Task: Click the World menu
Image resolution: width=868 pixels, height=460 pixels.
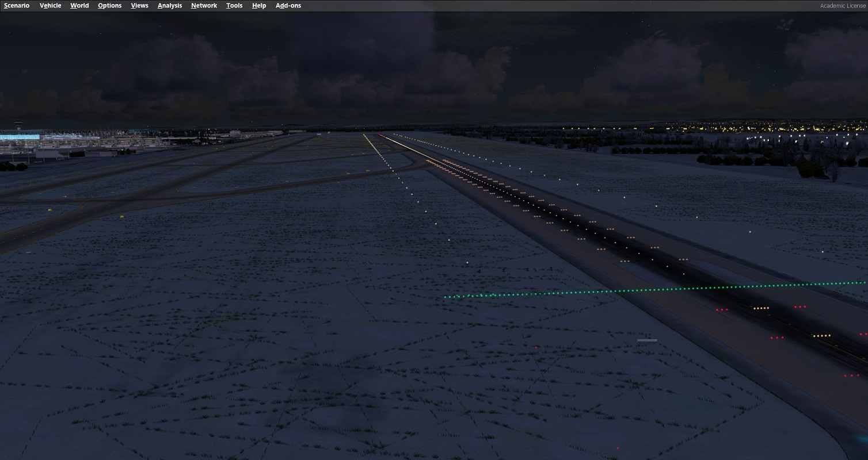Action: 79,6
